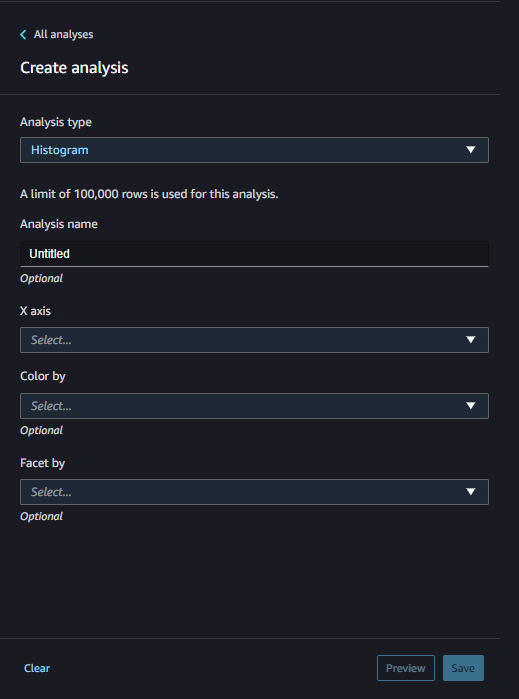Click the back chevron beside All analyses
This screenshot has width=519, height=699.
coord(23,34)
